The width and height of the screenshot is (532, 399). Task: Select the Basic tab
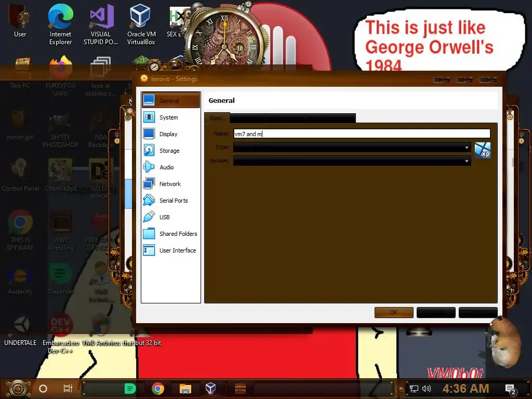[217, 118]
